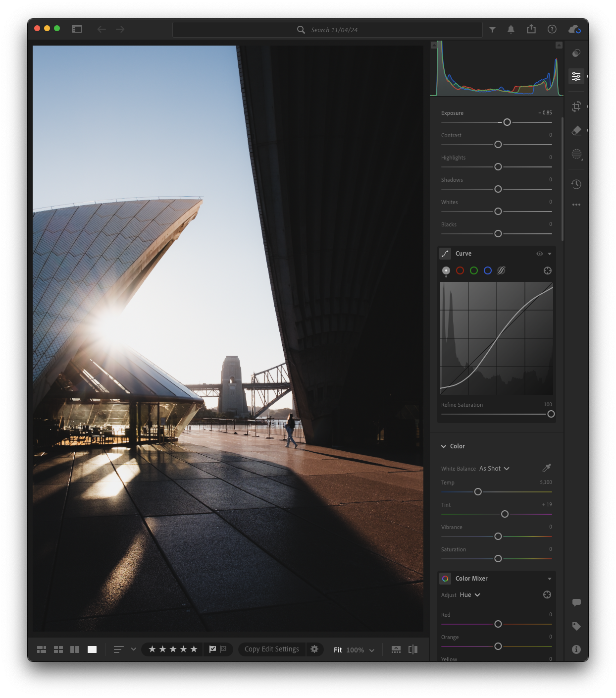Click the Refine Saturation slider handle

(551, 414)
